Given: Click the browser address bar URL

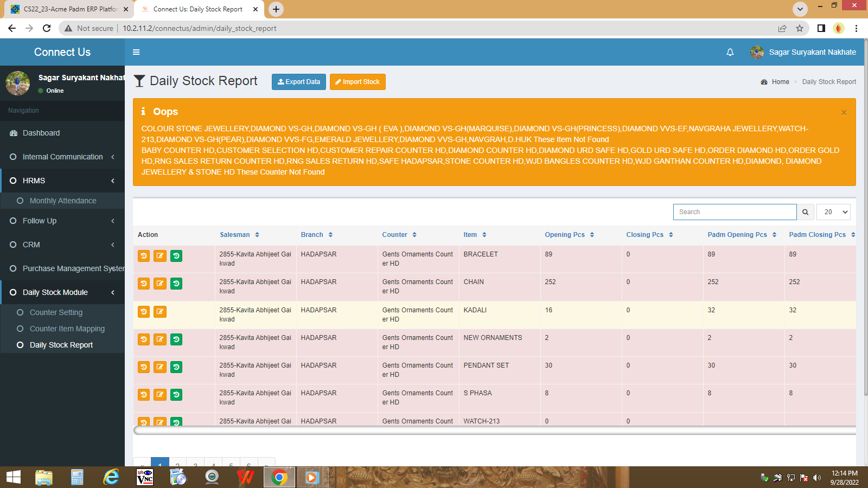Looking at the screenshot, I should click(x=199, y=28).
